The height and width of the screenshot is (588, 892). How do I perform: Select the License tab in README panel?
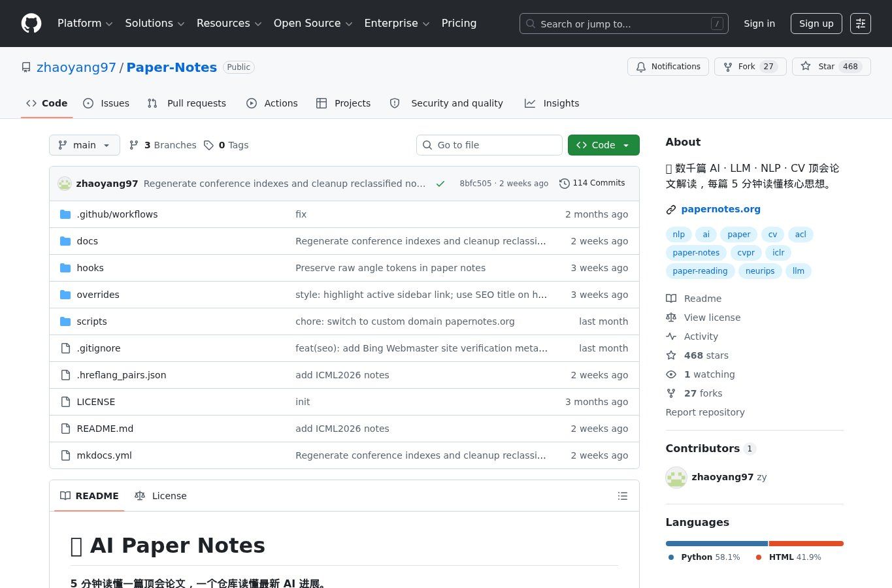point(161,496)
